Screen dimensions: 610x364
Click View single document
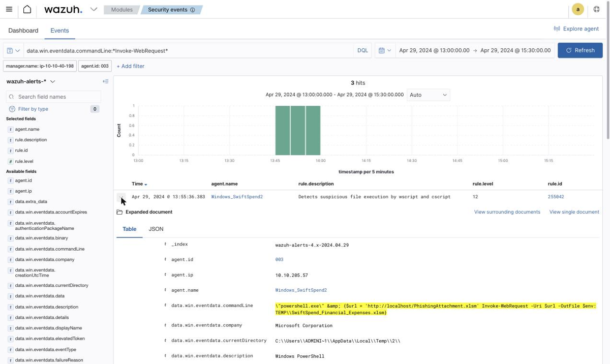pos(574,212)
